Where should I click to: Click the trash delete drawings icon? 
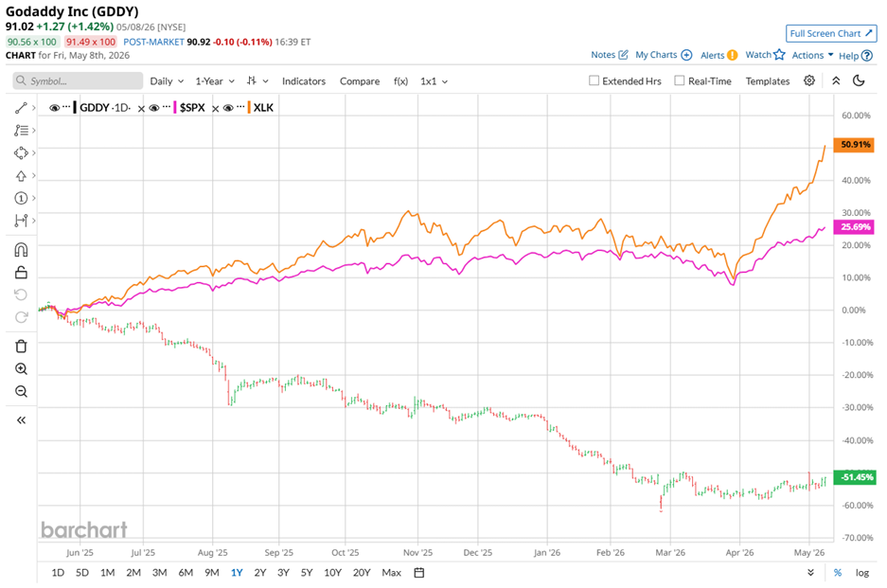coord(21,347)
